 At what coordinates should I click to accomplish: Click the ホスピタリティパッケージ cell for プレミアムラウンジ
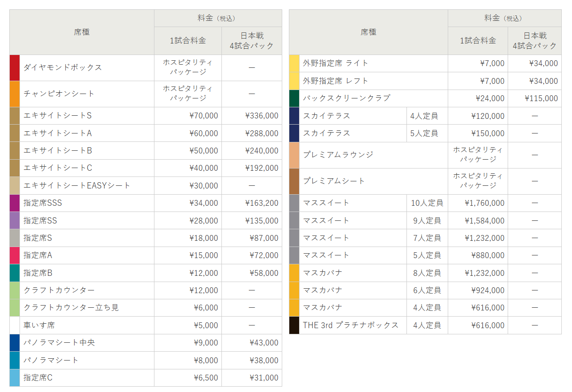click(x=477, y=155)
